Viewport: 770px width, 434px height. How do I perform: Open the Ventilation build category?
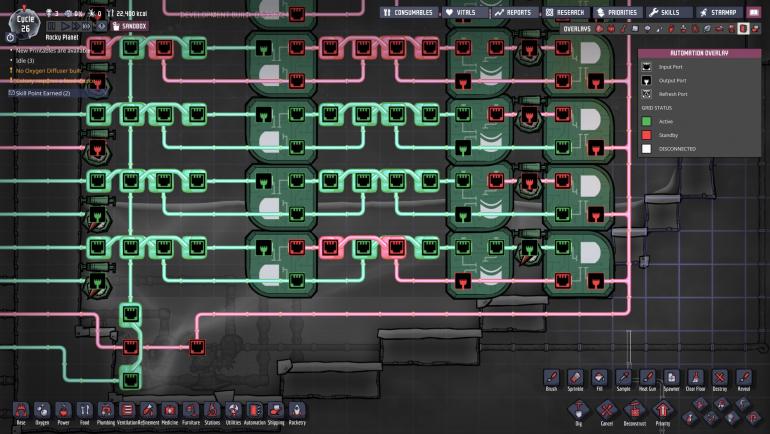coord(127,413)
